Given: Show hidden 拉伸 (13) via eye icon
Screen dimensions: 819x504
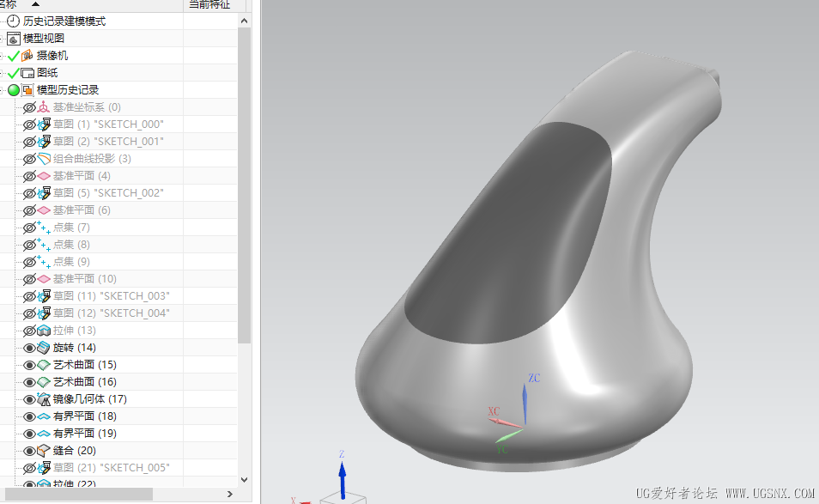Looking at the screenshot, I should [x=30, y=331].
